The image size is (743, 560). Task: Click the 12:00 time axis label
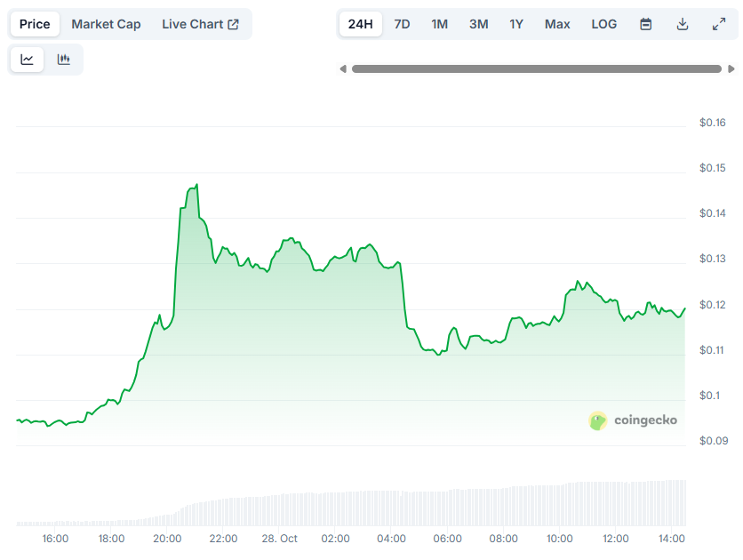tap(616, 539)
